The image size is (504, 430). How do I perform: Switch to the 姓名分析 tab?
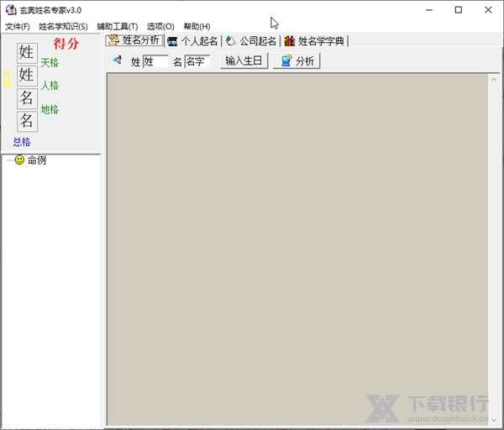134,40
